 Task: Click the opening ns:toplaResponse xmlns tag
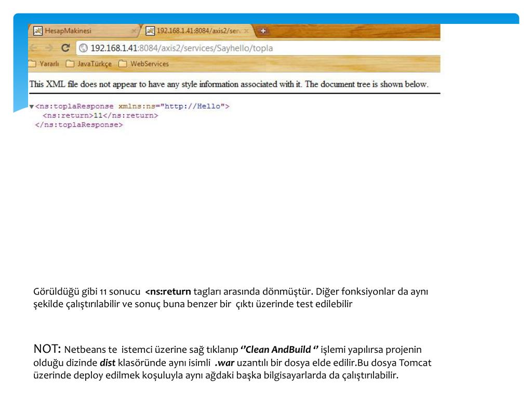pos(132,106)
